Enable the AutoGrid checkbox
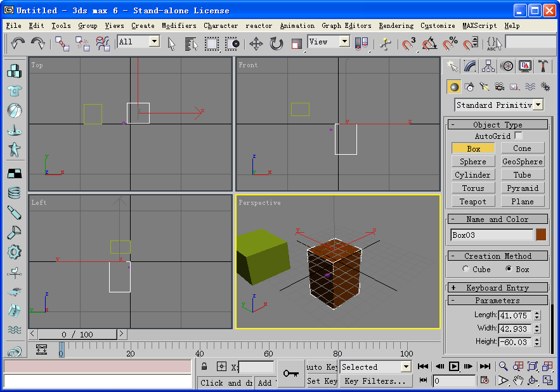 [518, 136]
